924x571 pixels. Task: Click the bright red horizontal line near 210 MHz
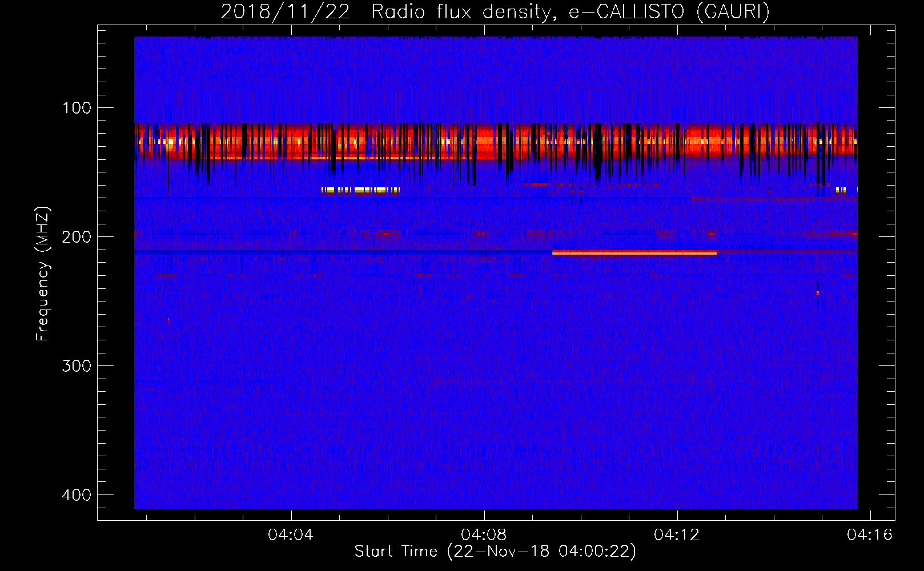click(x=634, y=252)
